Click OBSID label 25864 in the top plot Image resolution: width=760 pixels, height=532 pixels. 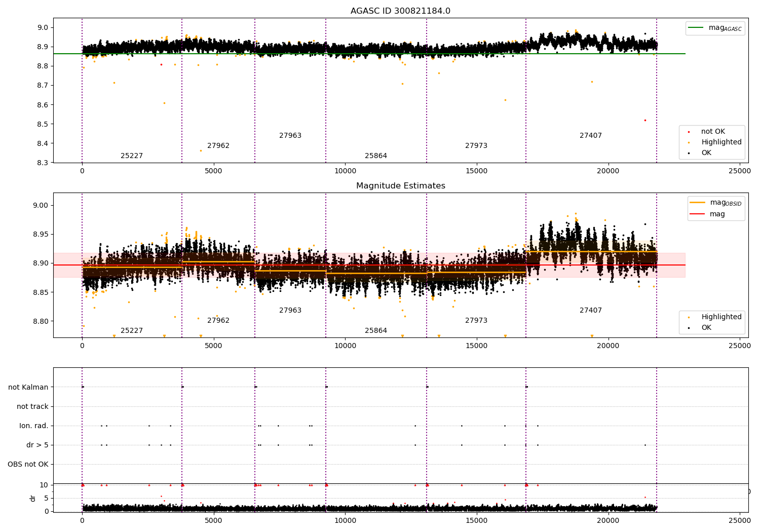pos(376,156)
